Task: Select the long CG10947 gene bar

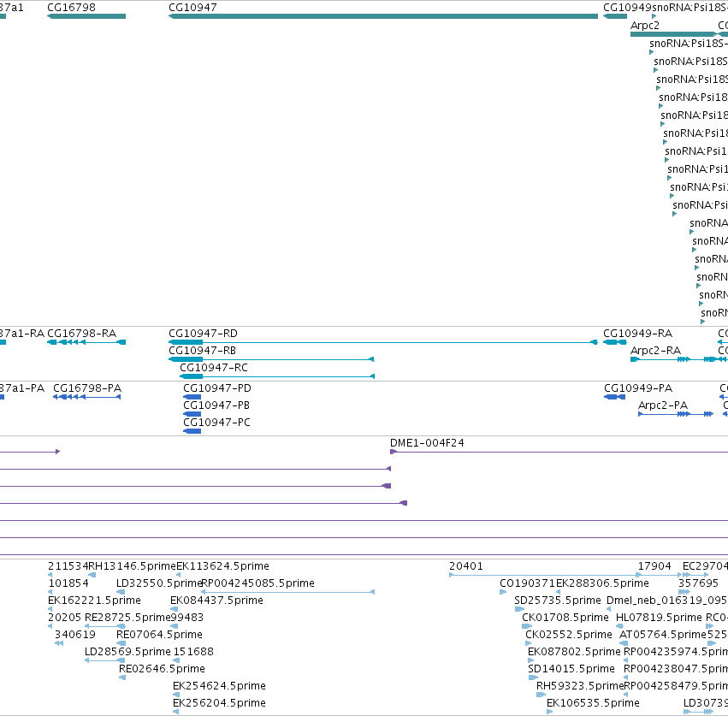Action: [x=383, y=16]
